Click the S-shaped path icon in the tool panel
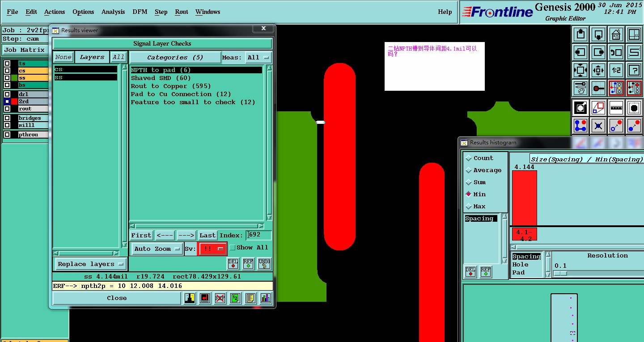The height and width of the screenshot is (342, 644). pyautogui.click(x=634, y=52)
